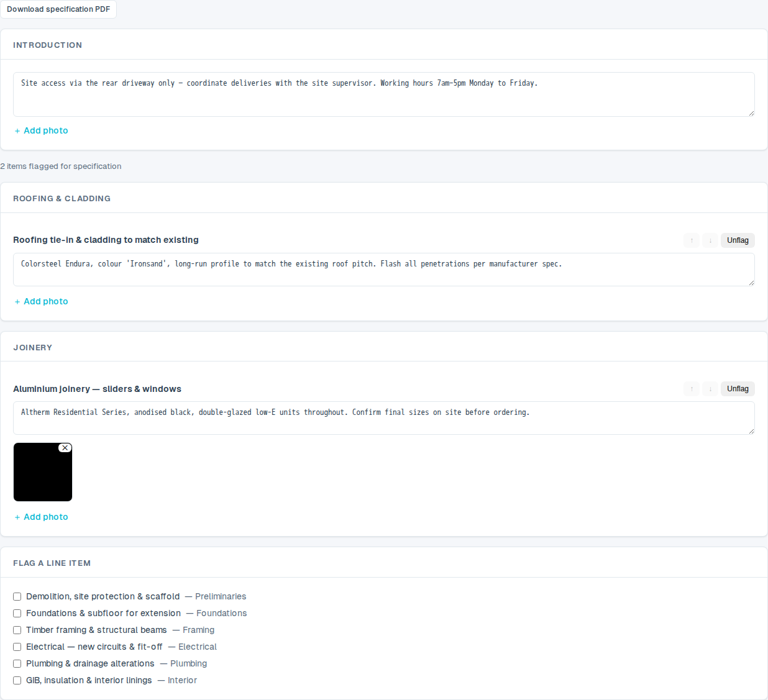Move Roofing tie-in item down

(x=710, y=240)
